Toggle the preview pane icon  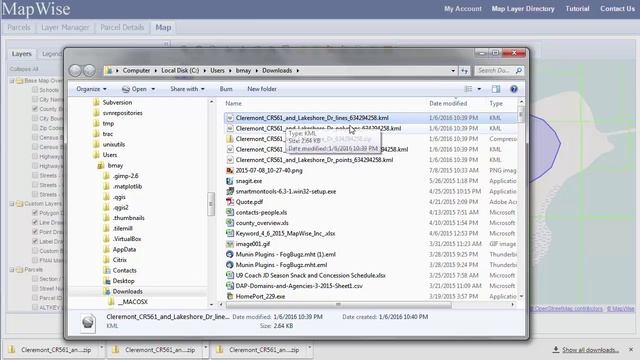pyautogui.click(x=496, y=89)
